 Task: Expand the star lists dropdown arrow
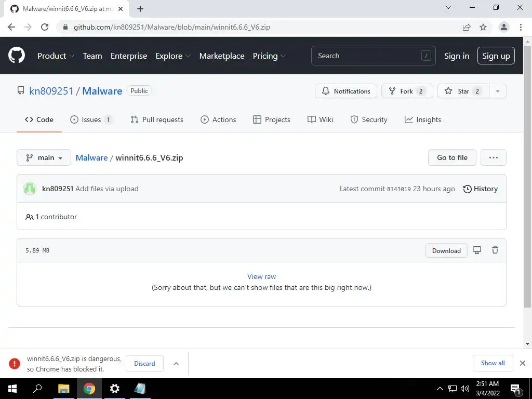click(x=498, y=91)
